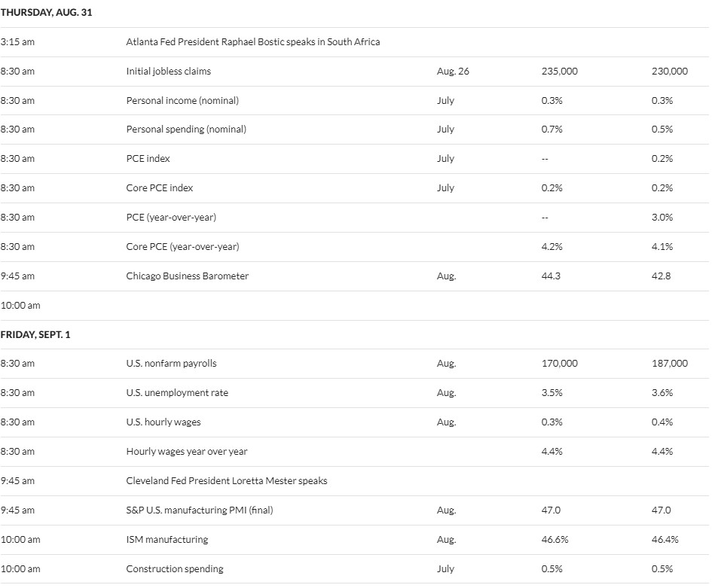
Task: Select the Core PCE (year-over-year) label
Action: pyautogui.click(x=182, y=247)
